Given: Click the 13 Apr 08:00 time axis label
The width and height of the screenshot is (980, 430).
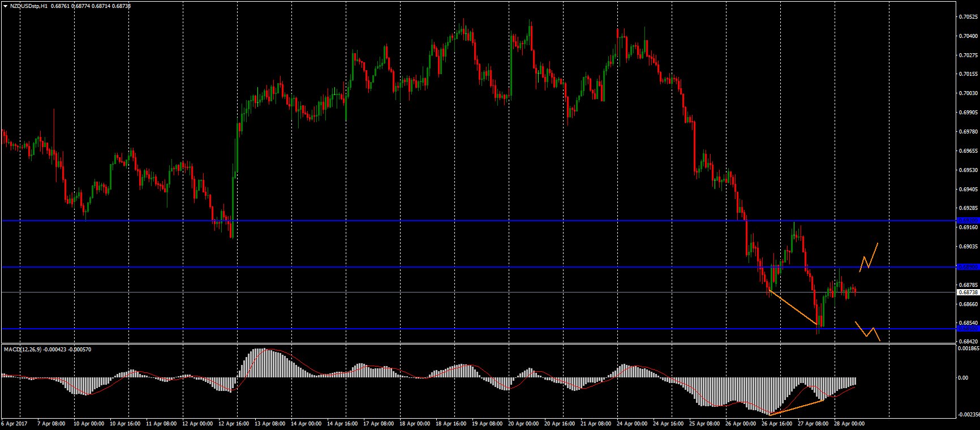Looking at the screenshot, I should point(270,423).
